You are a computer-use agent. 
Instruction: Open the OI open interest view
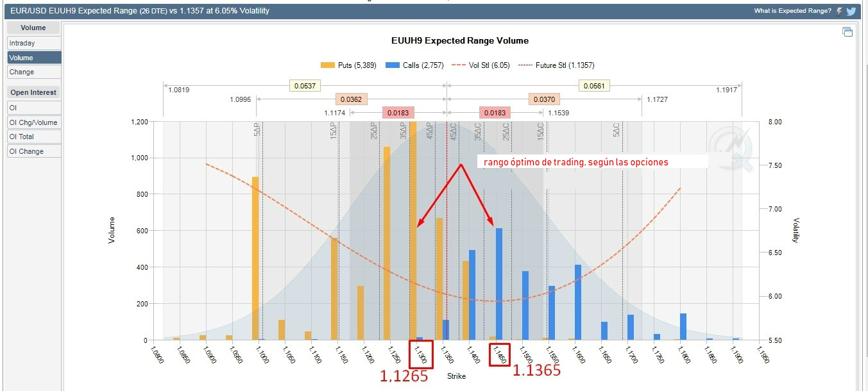point(34,108)
